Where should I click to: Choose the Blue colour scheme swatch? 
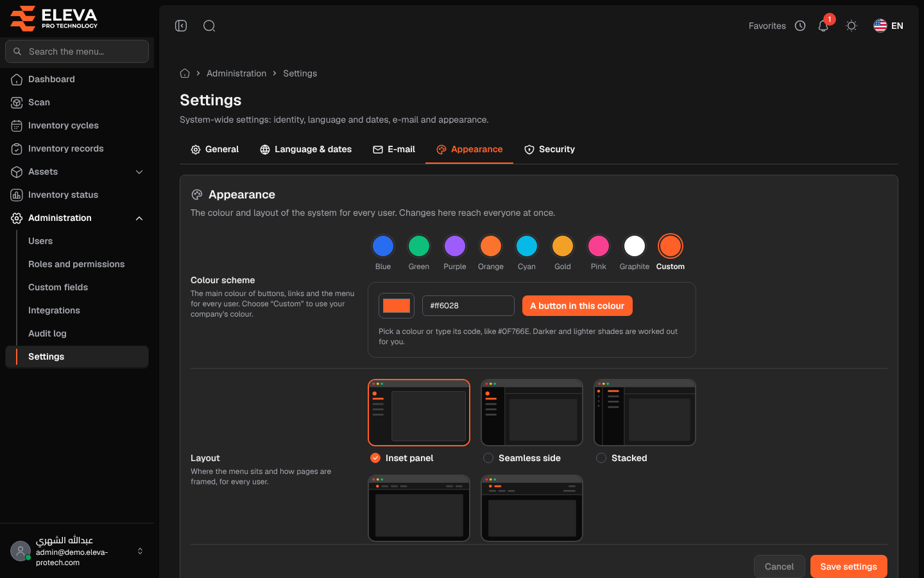point(383,246)
